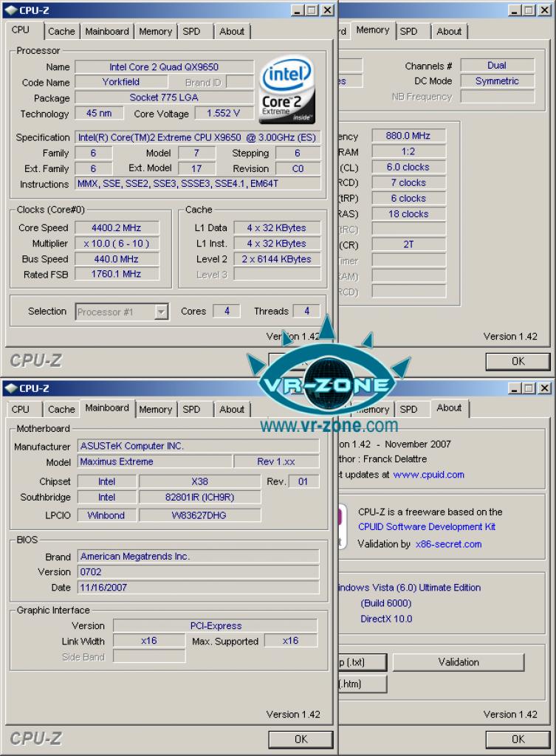Select the SPD tab in top-right Memory window
Screen dimensions: 556x756
[x=408, y=31]
